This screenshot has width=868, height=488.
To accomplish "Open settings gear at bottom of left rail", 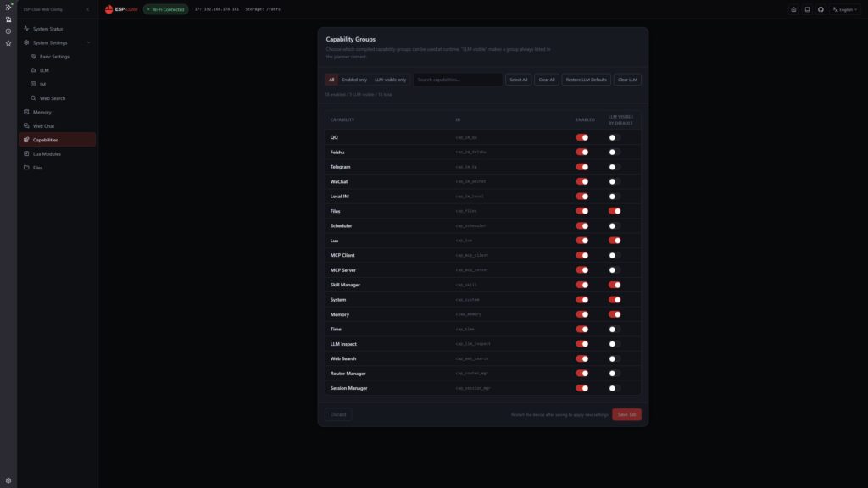I will tap(8, 480).
